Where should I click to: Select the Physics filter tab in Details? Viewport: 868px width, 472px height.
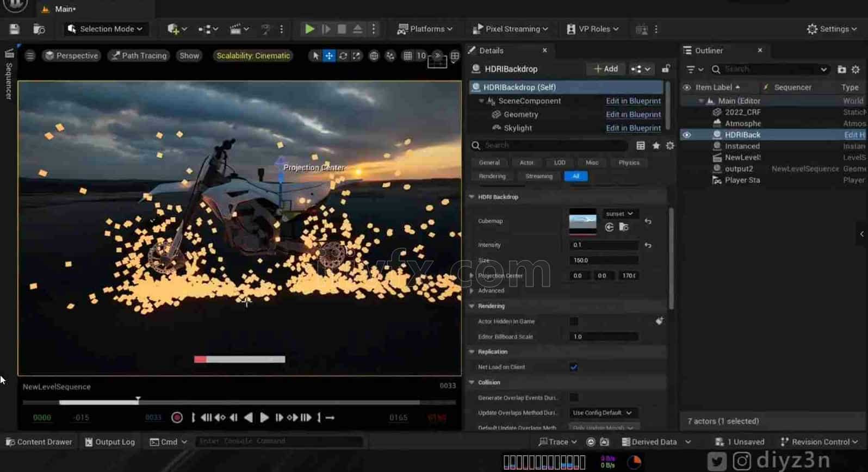[x=629, y=163]
